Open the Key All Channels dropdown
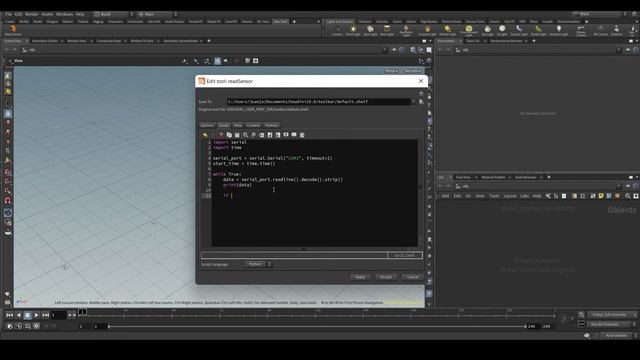This screenshot has width=640, height=360. click(611, 324)
